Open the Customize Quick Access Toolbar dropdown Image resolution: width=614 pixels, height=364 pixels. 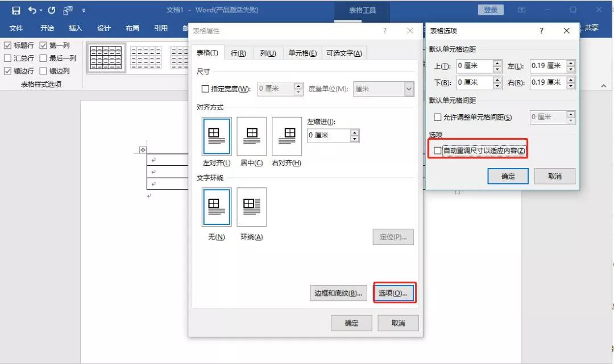pos(84,10)
